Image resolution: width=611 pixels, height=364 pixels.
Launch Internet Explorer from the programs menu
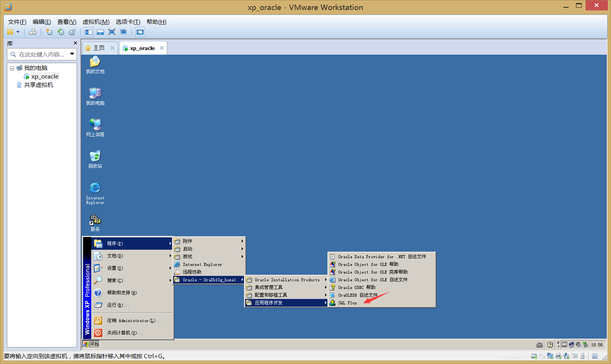tap(209, 264)
